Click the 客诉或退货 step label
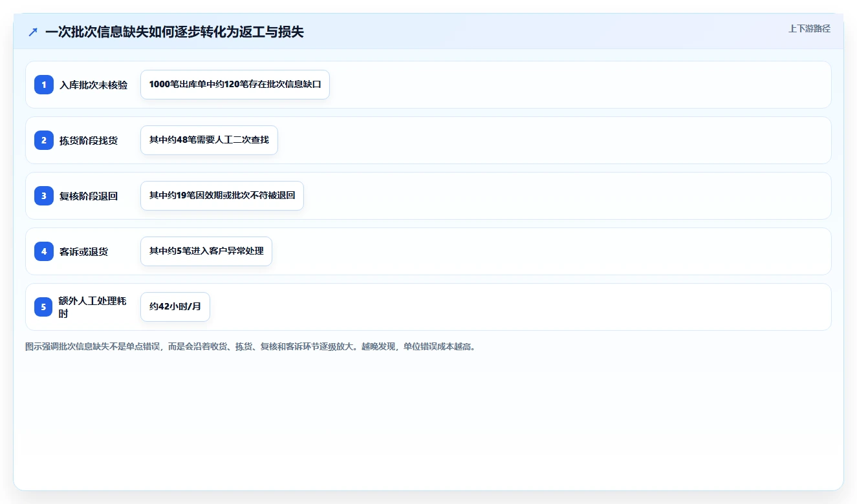Viewport: 857px width, 504px height. 83,251
